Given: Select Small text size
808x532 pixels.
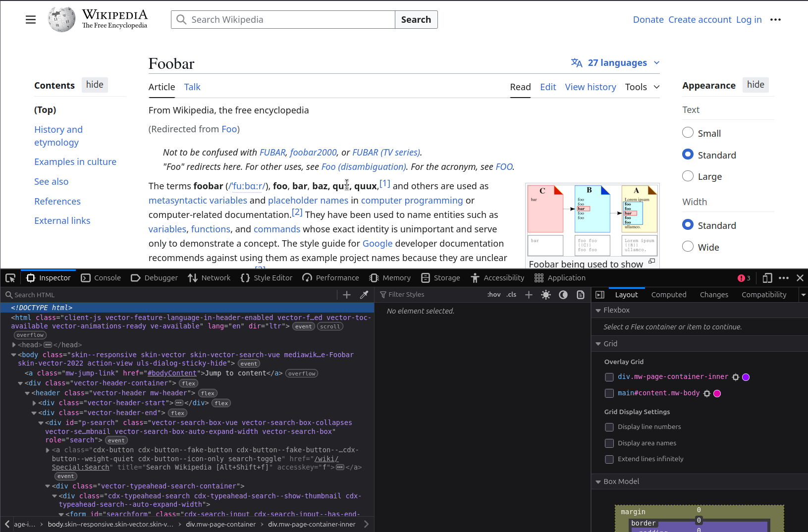Looking at the screenshot, I should [688, 133].
